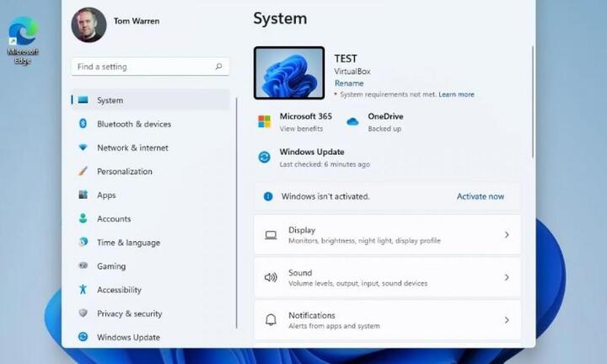Click the Tom Warren account name
The width and height of the screenshot is (607, 364).
click(137, 21)
